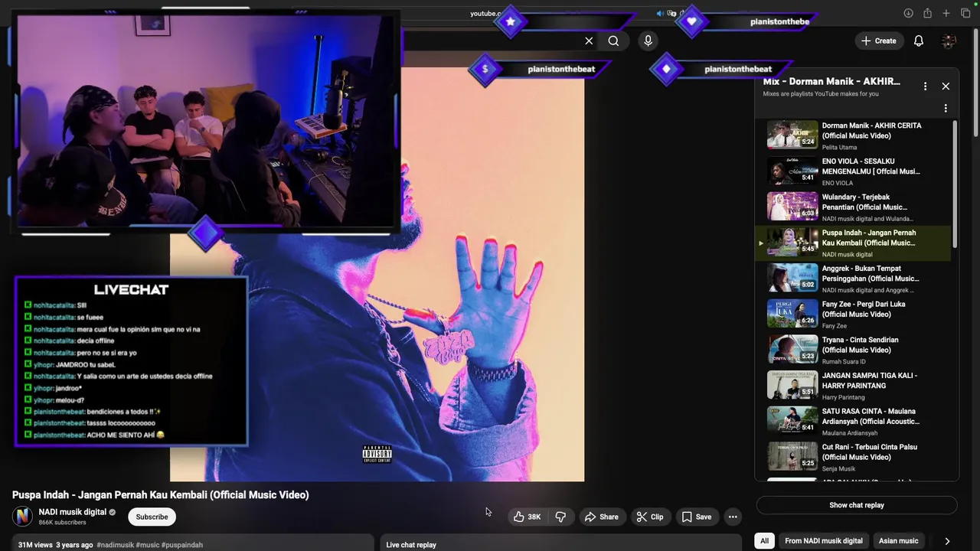Screen dimensions: 980x551
Task: Select the Asian music chip
Action: [x=899, y=541]
